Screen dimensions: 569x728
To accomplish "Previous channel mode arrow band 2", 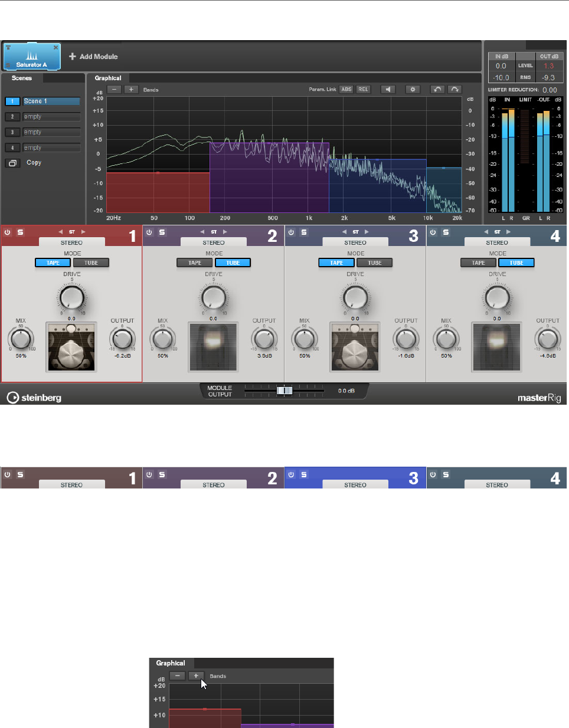I will (x=202, y=232).
